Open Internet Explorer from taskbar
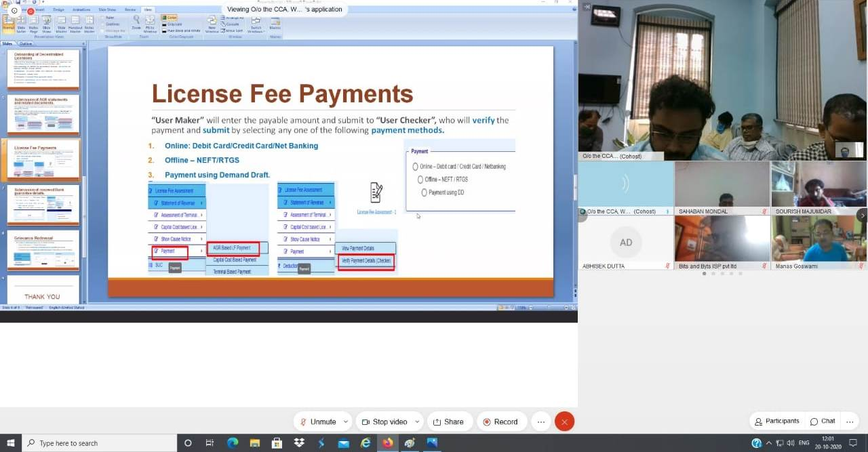868x452 pixels. click(x=366, y=443)
